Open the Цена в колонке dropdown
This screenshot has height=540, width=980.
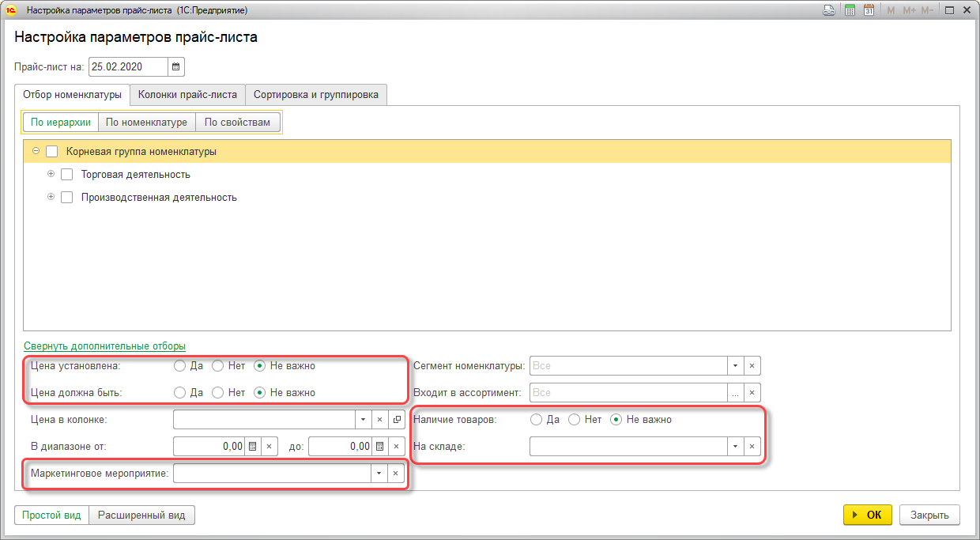click(362, 420)
